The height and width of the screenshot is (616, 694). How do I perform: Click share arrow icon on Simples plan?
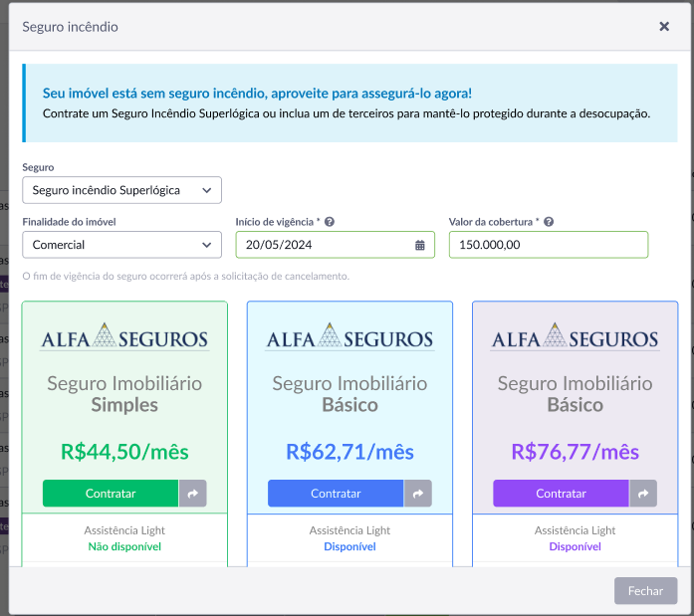click(192, 493)
